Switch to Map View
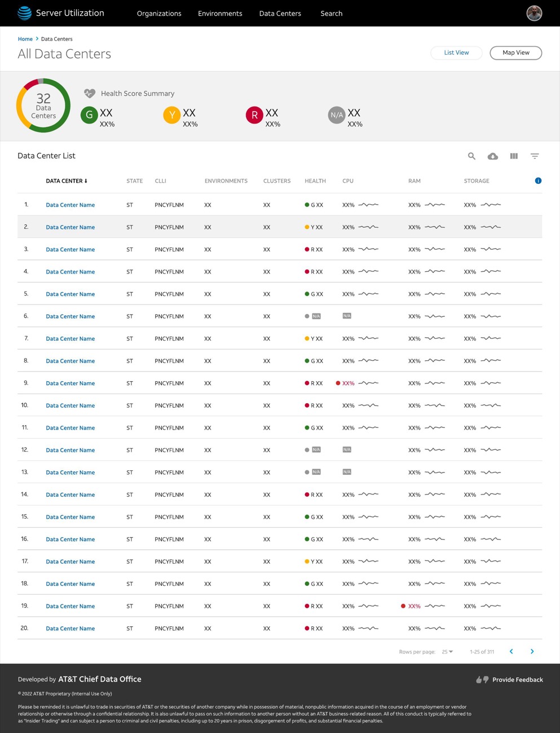Image resolution: width=560 pixels, height=733 pixels. [x=516, y=52]
